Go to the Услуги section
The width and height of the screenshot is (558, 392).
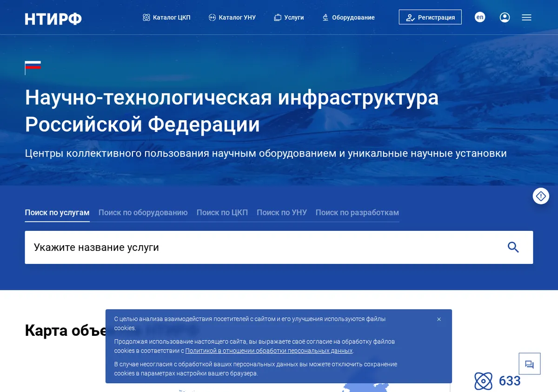(x=289, y=17)
